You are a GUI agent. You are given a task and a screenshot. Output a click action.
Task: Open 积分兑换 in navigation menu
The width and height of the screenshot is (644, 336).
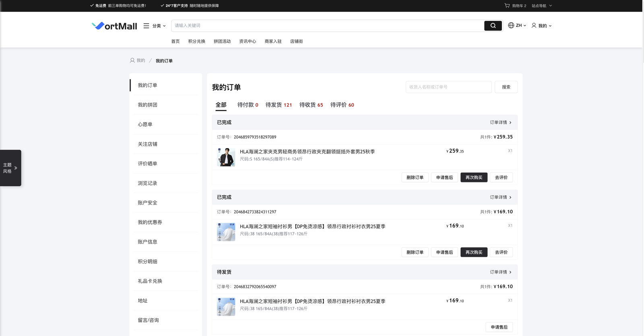196,41
